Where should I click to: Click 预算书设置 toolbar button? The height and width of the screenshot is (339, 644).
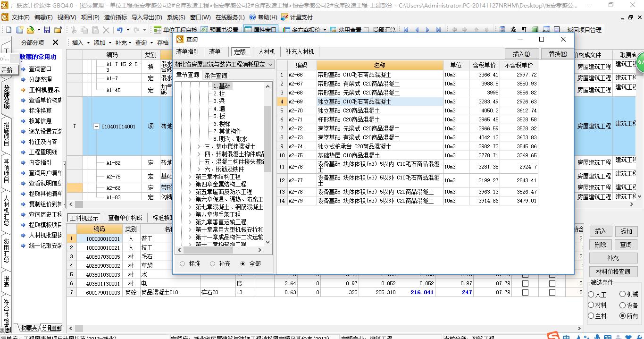pyautogui.click(x=220, y=30)
